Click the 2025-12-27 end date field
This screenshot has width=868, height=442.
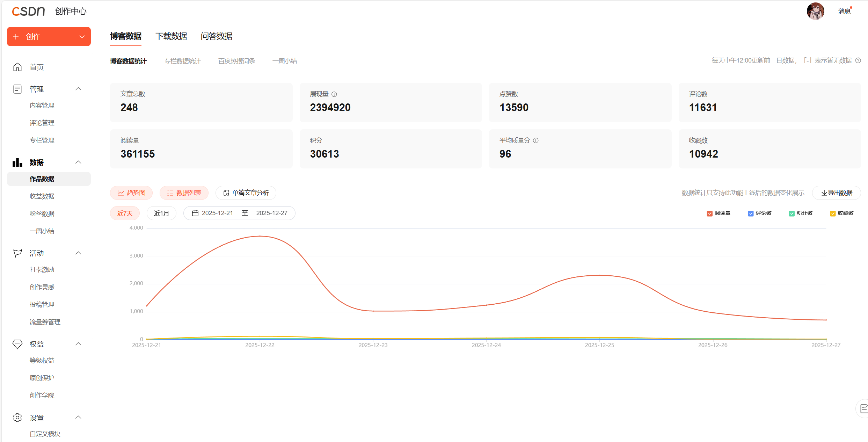click(272, 213)
